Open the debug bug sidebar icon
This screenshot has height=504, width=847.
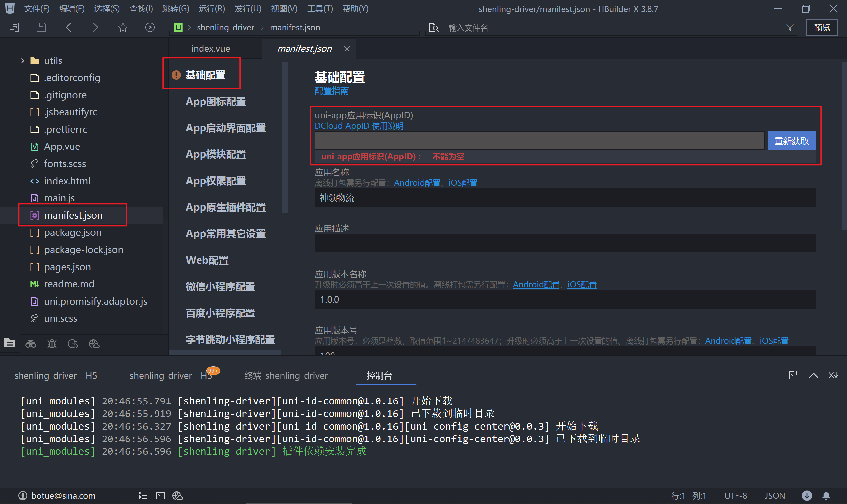click(x=52, y=344)
